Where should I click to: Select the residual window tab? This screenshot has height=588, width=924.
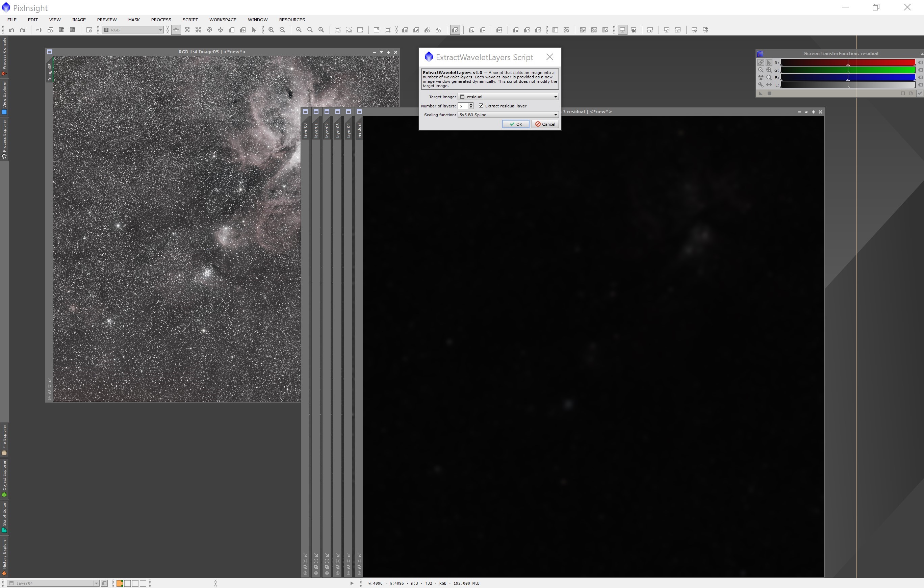click(359, 130)
